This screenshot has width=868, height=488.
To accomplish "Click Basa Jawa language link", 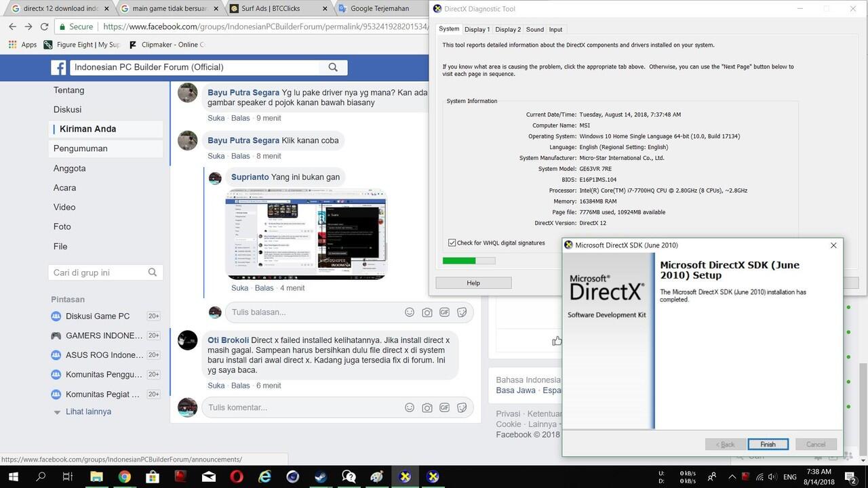I will (x=515, y=390).
